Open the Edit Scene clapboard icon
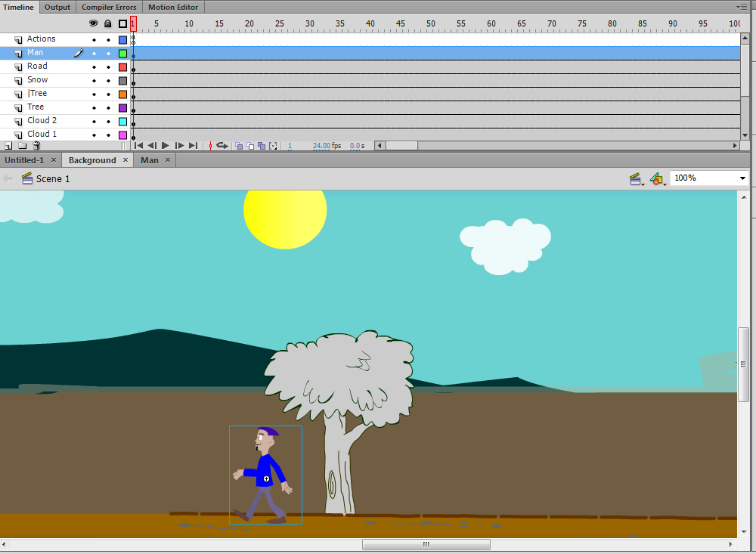 pos(635,179)
